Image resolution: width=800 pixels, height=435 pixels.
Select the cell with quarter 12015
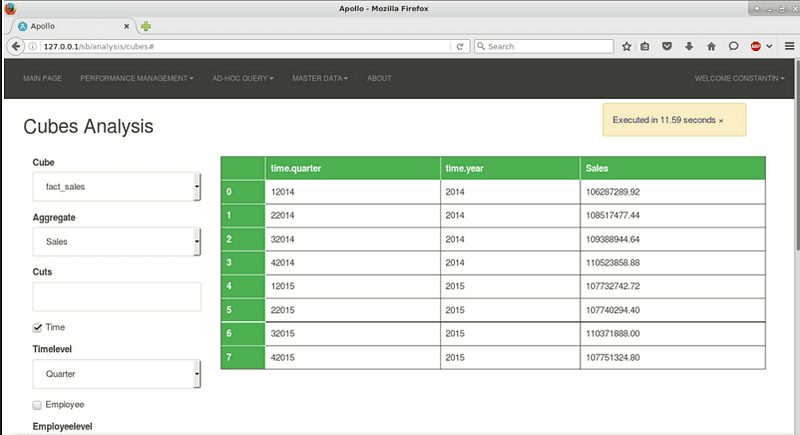tap(353, 286)
